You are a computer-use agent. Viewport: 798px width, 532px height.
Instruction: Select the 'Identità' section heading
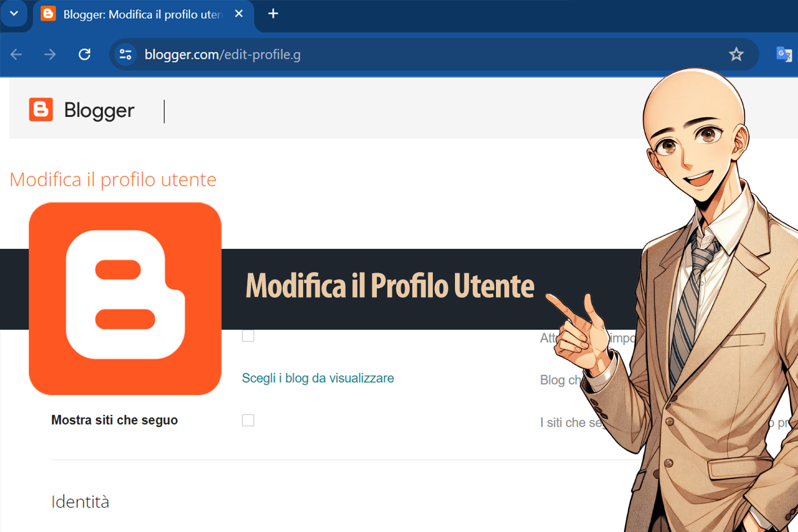[80, 502]
